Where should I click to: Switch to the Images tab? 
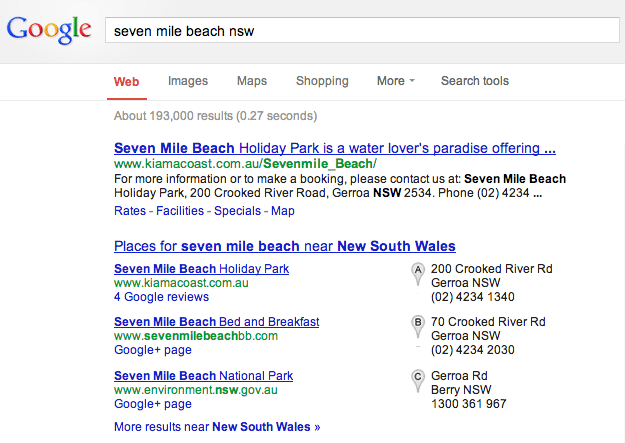(188, 81)
